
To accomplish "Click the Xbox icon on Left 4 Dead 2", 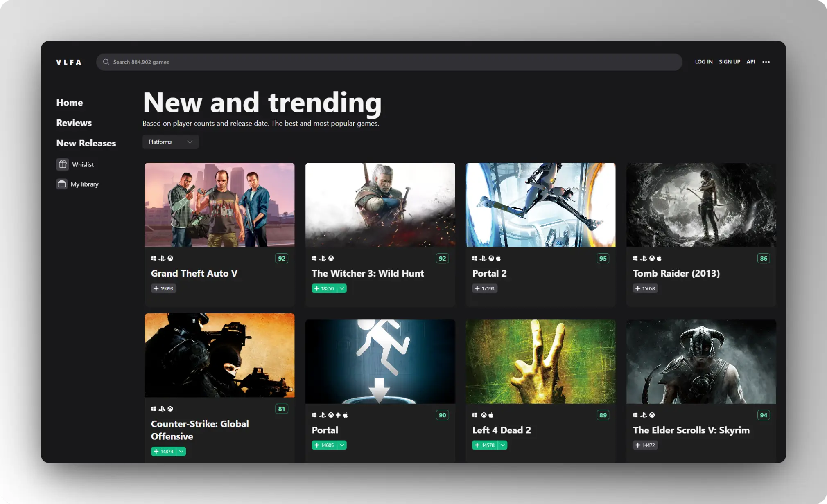I will point(484,415).
